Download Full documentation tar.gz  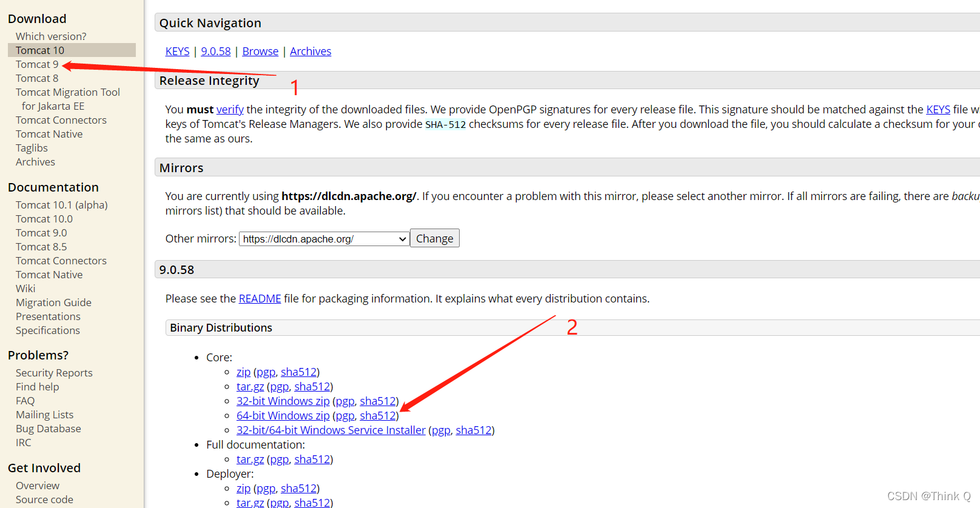tap(250, 460)
